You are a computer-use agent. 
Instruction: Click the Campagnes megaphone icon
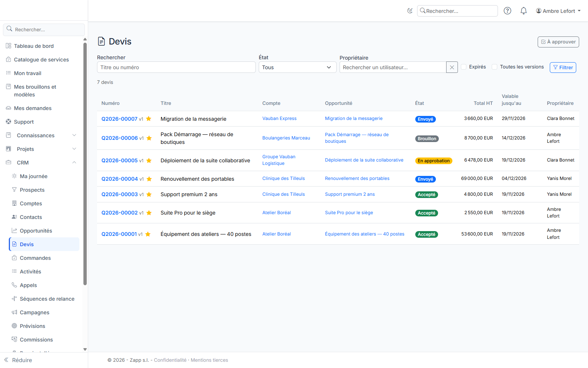(x=14, y=312)
